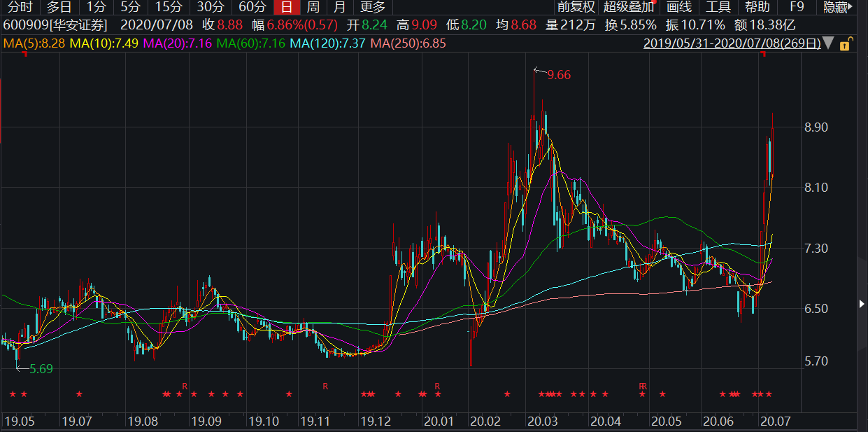The width and height of the screenshot is (868, 432).
Task: Open the 更多 more periods dropdown
Action: tap(372, 8)
